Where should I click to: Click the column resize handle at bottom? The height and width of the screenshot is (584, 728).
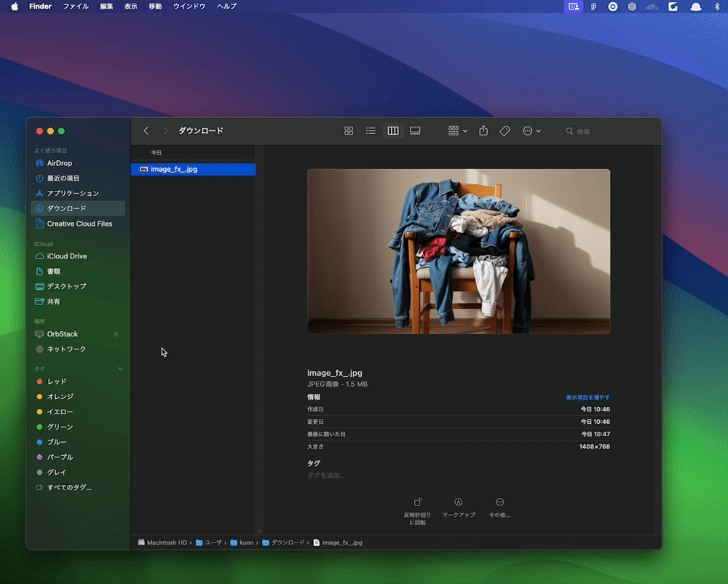pyautogui.click(x=260, y=531)
